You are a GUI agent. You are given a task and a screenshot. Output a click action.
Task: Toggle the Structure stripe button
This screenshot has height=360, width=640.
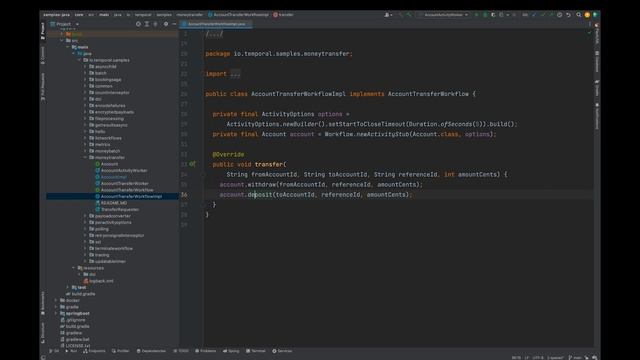coord(43,333)
